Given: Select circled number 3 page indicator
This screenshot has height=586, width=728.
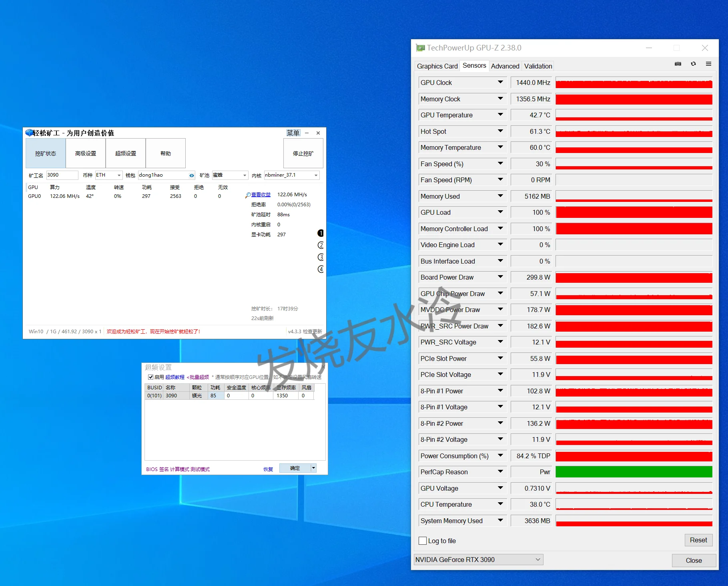Looking at the screenshot, I should tap(321, 257).
